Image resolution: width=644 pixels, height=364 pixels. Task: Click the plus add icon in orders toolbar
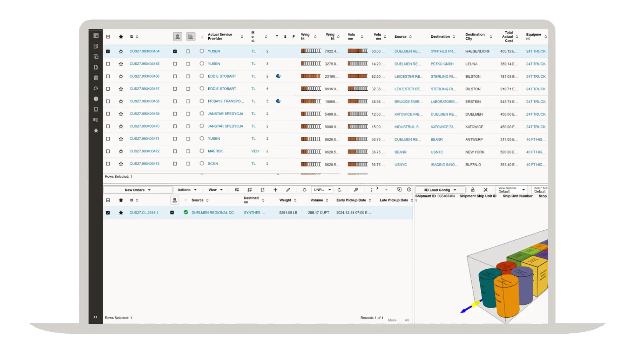tap(275, 190)
